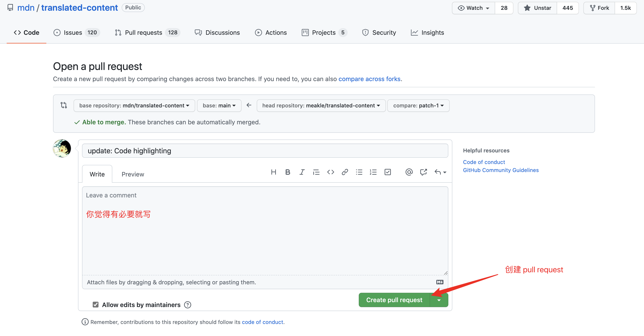Click the Markdown supported icon
The height and width of the screenshot is (336, 644).
tap(439, 282)
